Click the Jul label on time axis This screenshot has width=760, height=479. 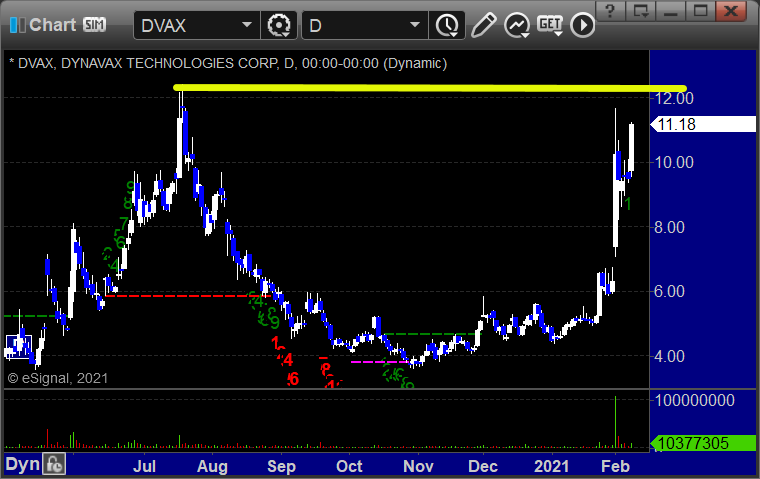tap(144, 466)
